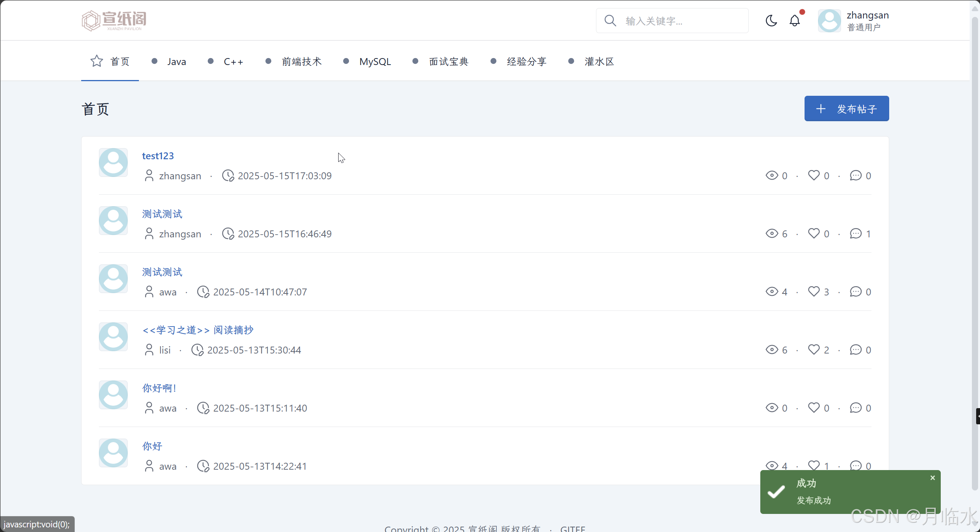Click the heart icon on the test123 post
Screen dimensions: 980x532
pos(814,175)
